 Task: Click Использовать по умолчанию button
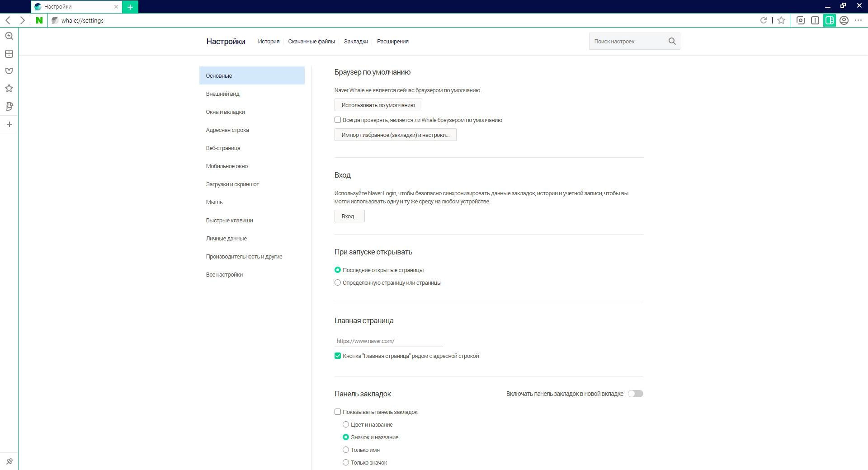click(378, 105)
